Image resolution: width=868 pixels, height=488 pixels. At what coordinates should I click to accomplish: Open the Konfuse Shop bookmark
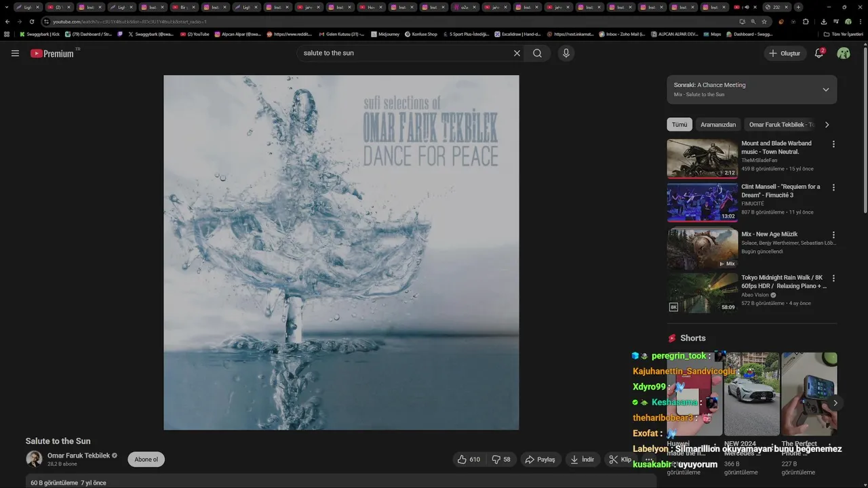pos(421,34)
